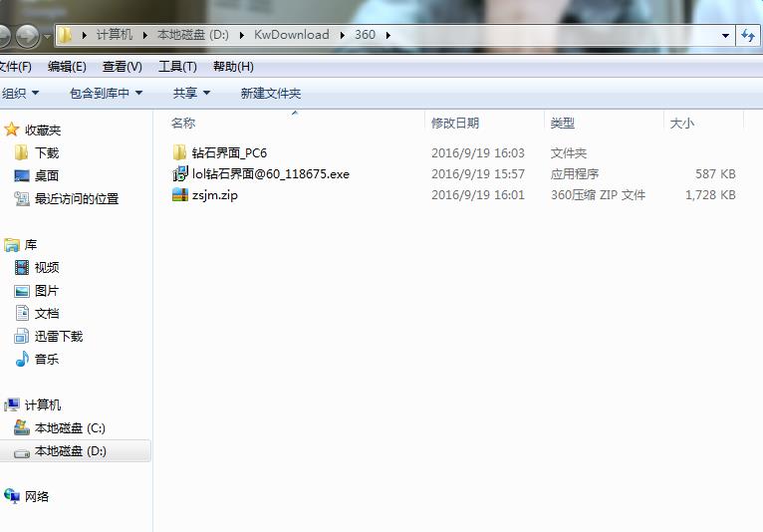The image size is (763, 532).
Task: Sort by 类型 column header
Action: coord(563,124)
